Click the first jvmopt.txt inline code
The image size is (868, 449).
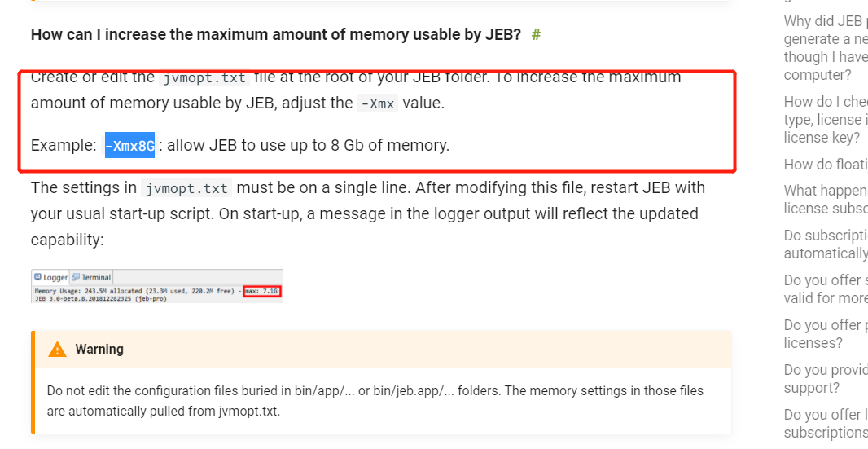[204, 77]
